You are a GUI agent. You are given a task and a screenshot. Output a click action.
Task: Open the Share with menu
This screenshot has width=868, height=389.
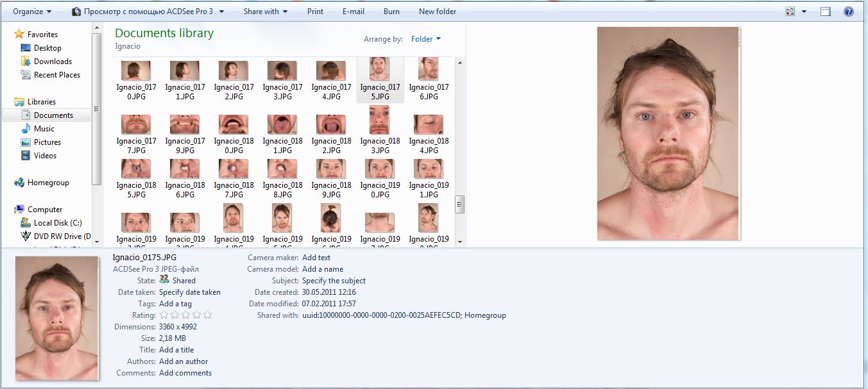point(265,12)
